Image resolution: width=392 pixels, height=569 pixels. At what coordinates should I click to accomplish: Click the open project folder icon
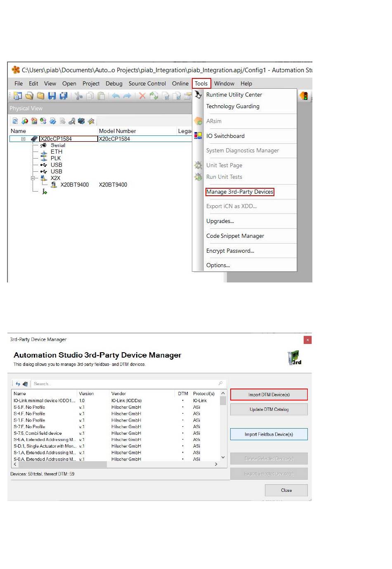[x=29, y=96]
